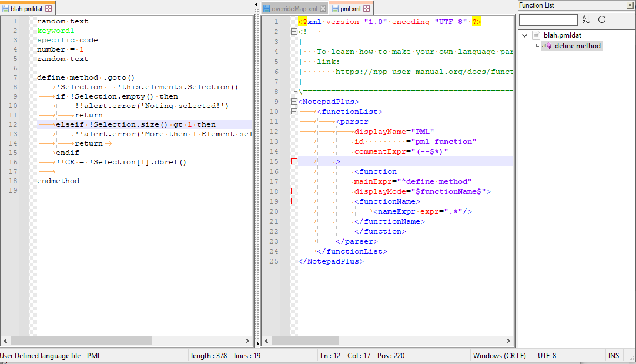Viewport: 636px width, 364px height.
Task: Click the 'length : 378' status entry
Action: [209, 356]
